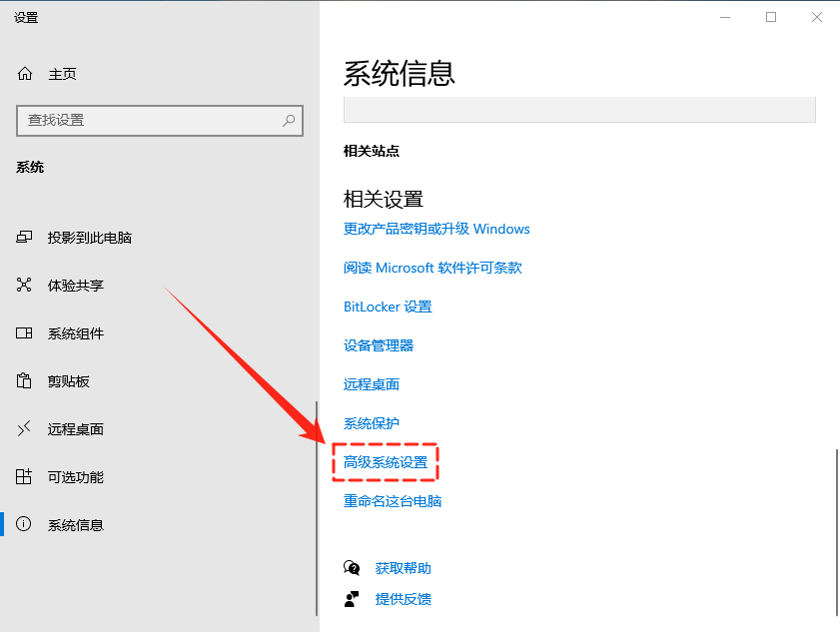Open Remote Desktop (远程桌面) in sidebar
Image resolution: width=840 pixels, height=632 pixels.
click(x=76, y=429)
